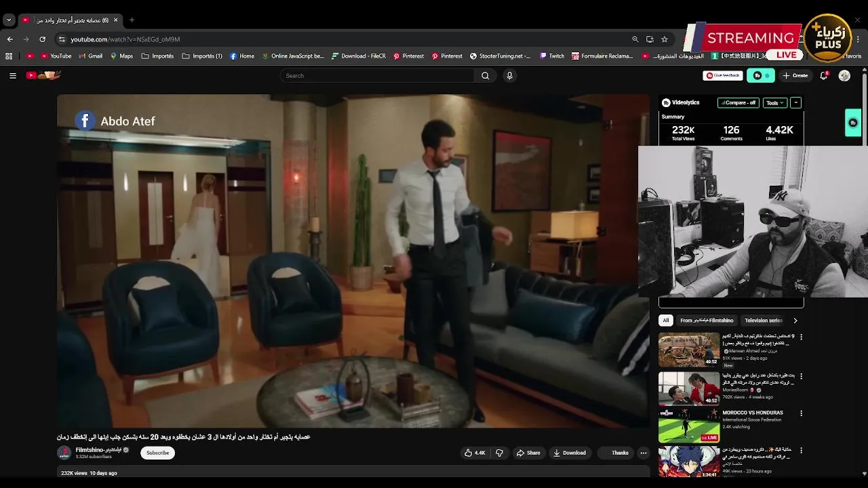Open the Facebook Home bookmark
Screen dimensions: 868x488
[x=242, y=56]
